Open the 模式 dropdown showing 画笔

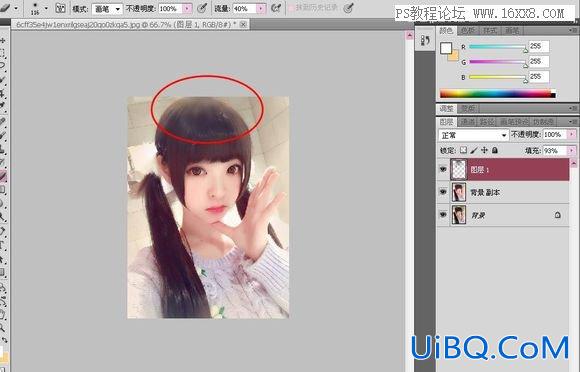pyautogui.click(x=107, y=9)
